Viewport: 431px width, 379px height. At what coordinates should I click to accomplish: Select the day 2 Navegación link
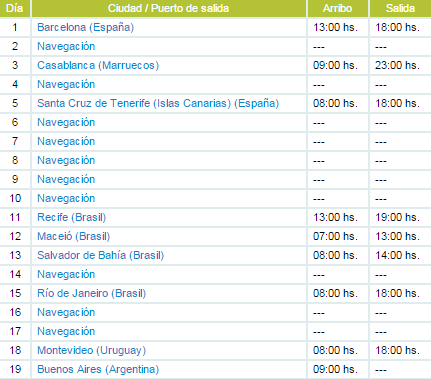(x=66, y=46)
